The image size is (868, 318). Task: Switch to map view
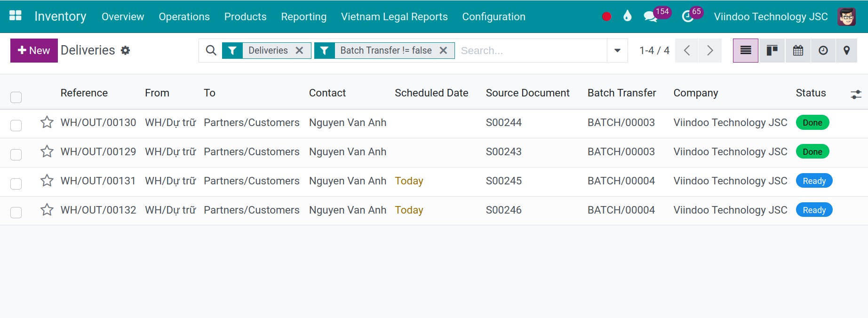[847, 50]
